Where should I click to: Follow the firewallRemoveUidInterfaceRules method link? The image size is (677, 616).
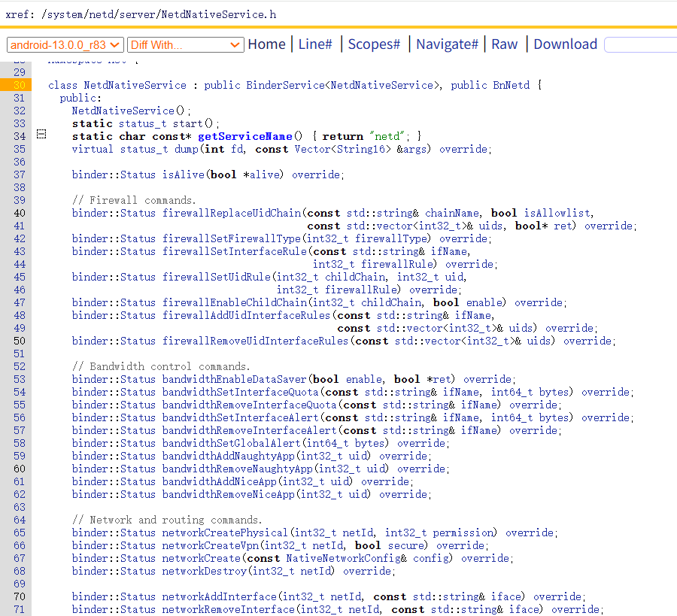pos(255,341)
